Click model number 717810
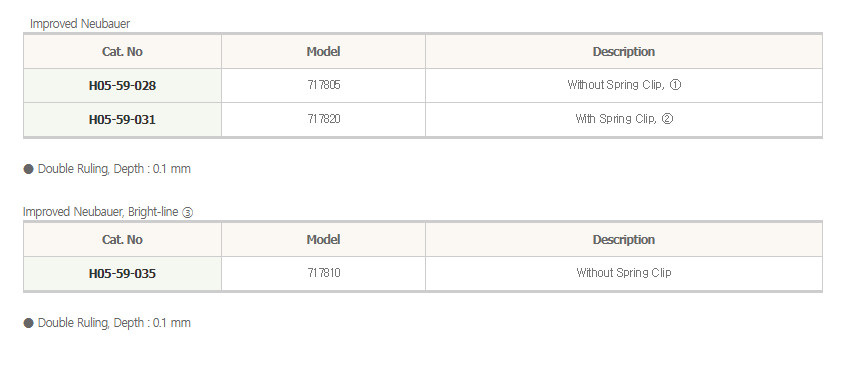This screenshot has width=862, height=366. 324,273
